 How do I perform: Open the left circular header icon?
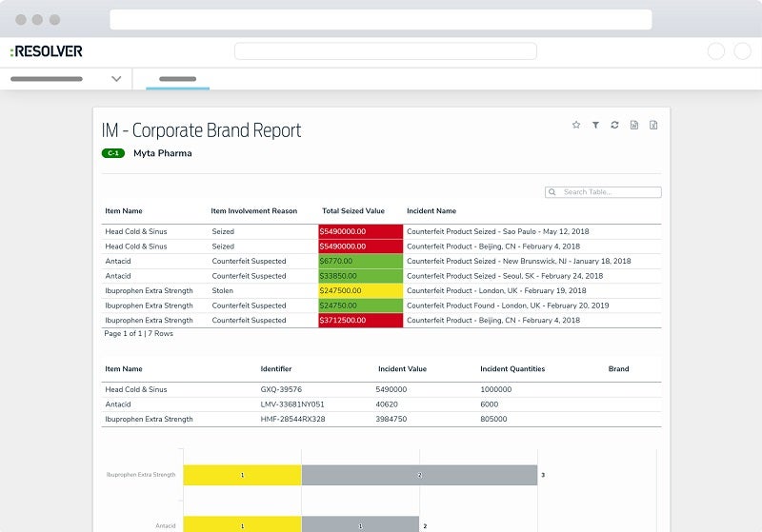(x=716, y=51)
